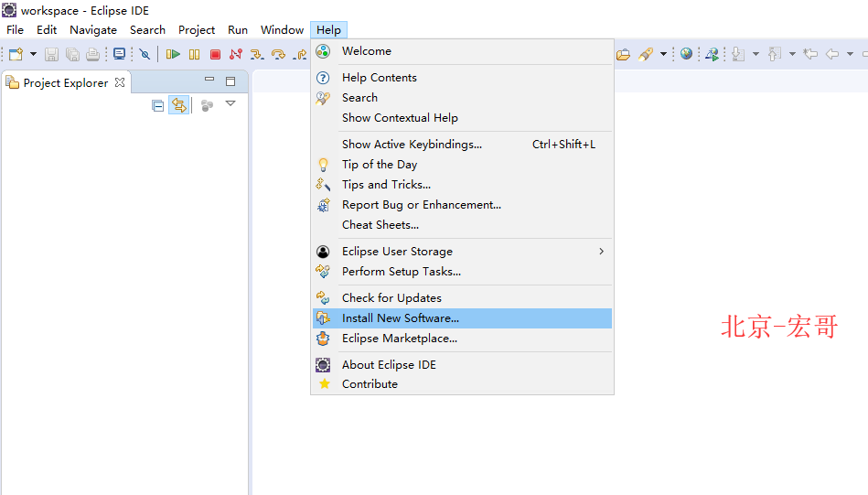Click the Disconnect debug icon

(x=236, y=54)
